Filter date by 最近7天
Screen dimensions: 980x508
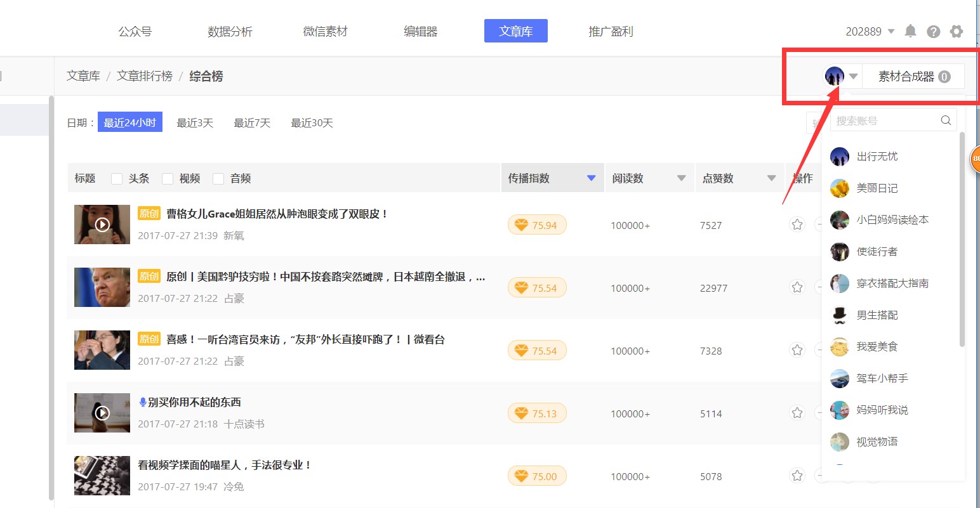click(x=252, y=123)
